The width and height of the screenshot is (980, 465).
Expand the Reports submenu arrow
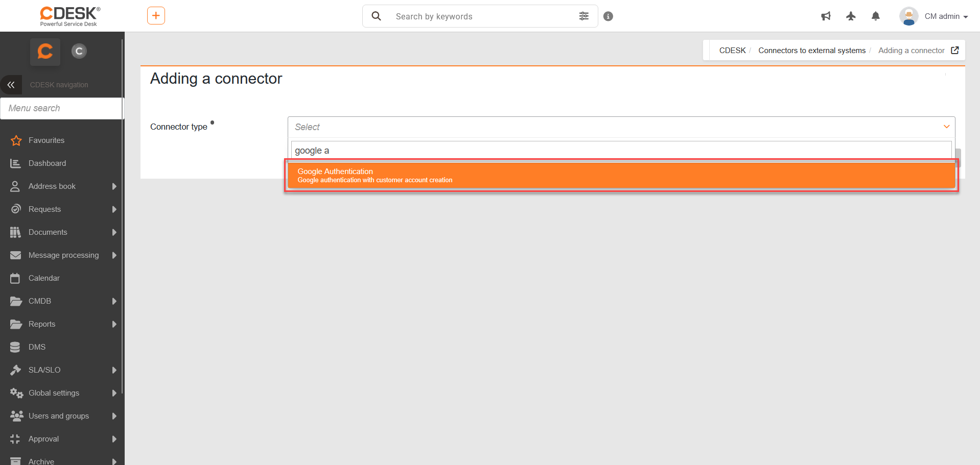[x=114, y=324]
